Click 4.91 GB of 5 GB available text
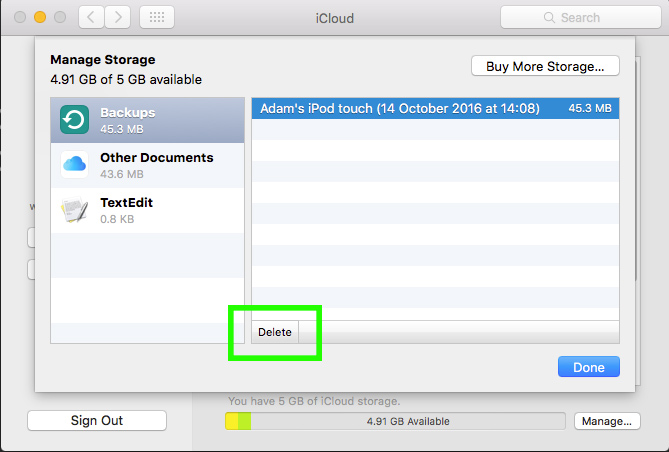This screenshot has height=452, width=669. coord(126,79)
